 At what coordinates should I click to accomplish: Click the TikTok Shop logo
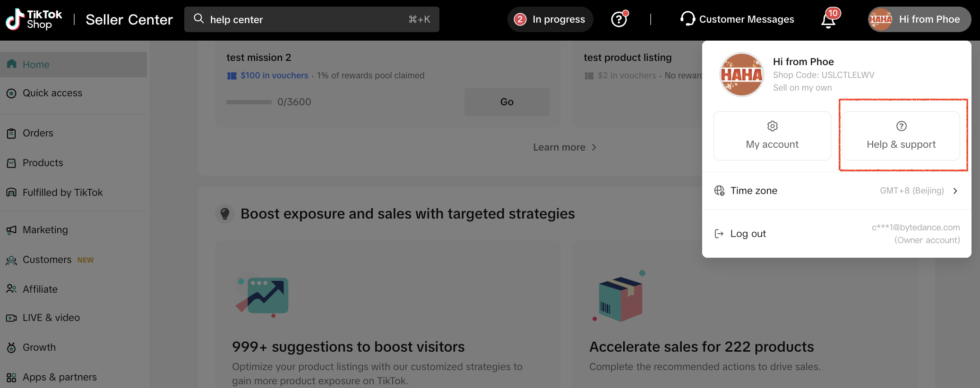pos(34,19)
